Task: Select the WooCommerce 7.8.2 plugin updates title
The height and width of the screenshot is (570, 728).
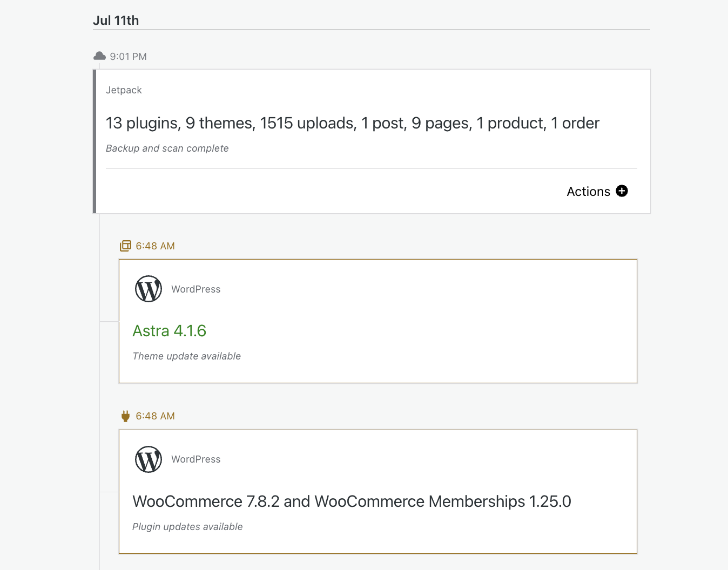Action: coord(352,501)
